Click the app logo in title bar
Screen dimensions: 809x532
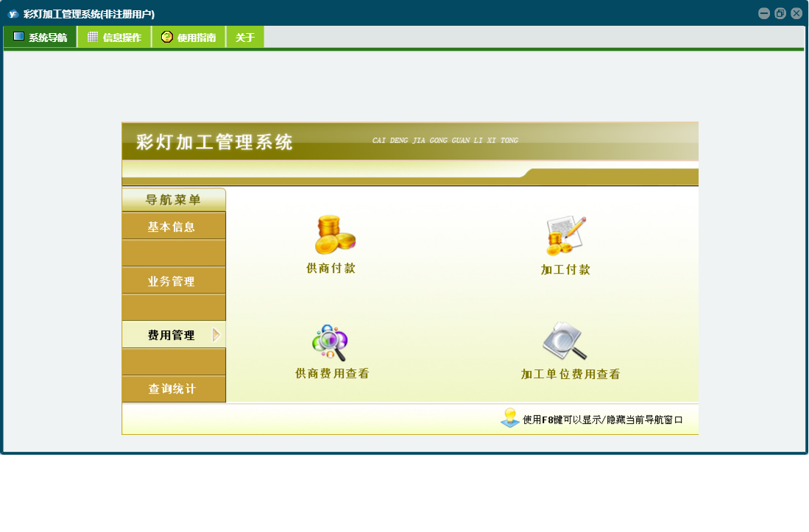(13, 14)
